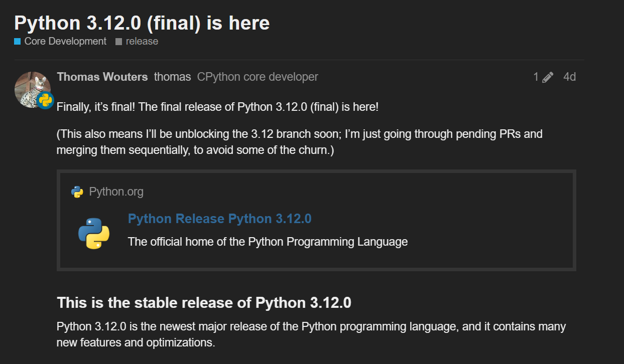Screen dimensions: 624x364
Task: Click the username 'Thomas Wouters'
Action: pos(102,76)
